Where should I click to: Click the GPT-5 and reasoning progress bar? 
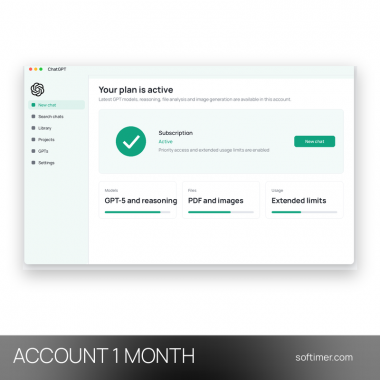pos(137,212)
